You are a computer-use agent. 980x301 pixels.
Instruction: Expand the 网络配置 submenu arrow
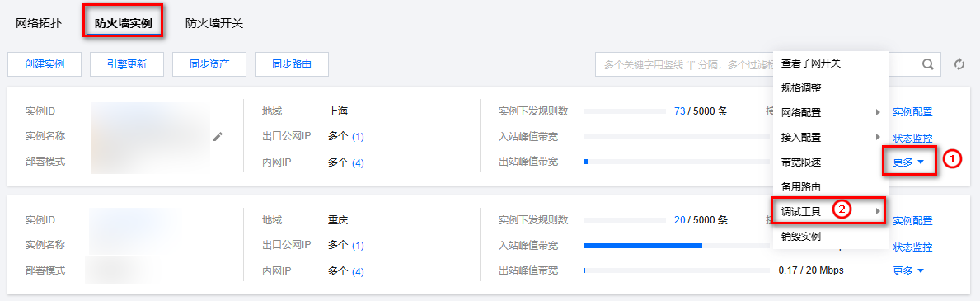point(878,113)
